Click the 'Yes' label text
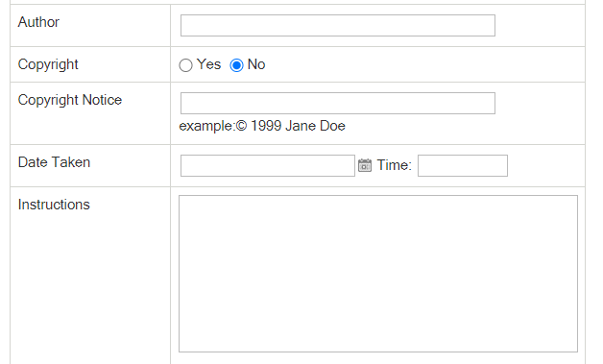Image resolution: width=603 pixels, height=364 pixels. click(208, 64)
